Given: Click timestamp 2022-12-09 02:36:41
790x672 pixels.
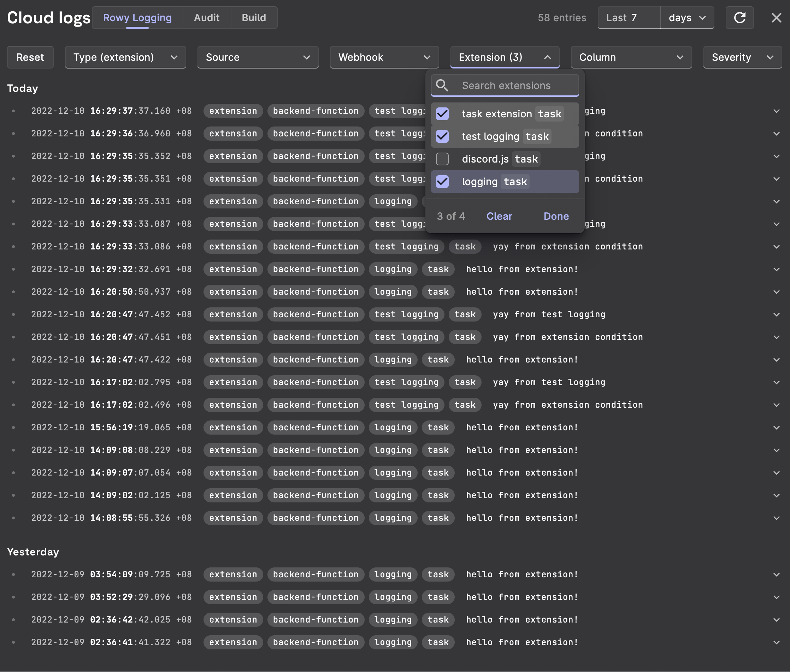Looking at the screenshot, I should [111, 642].
